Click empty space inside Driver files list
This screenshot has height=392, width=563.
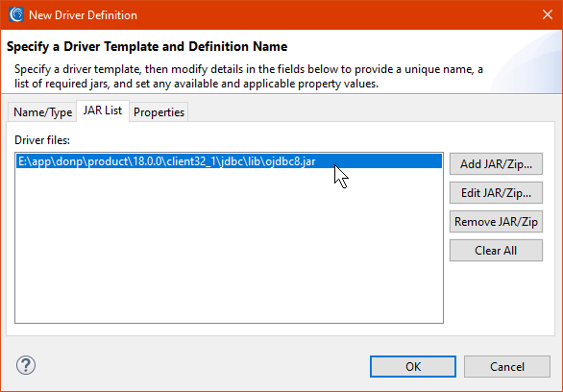pyautogui.click(x=229, y=248)
